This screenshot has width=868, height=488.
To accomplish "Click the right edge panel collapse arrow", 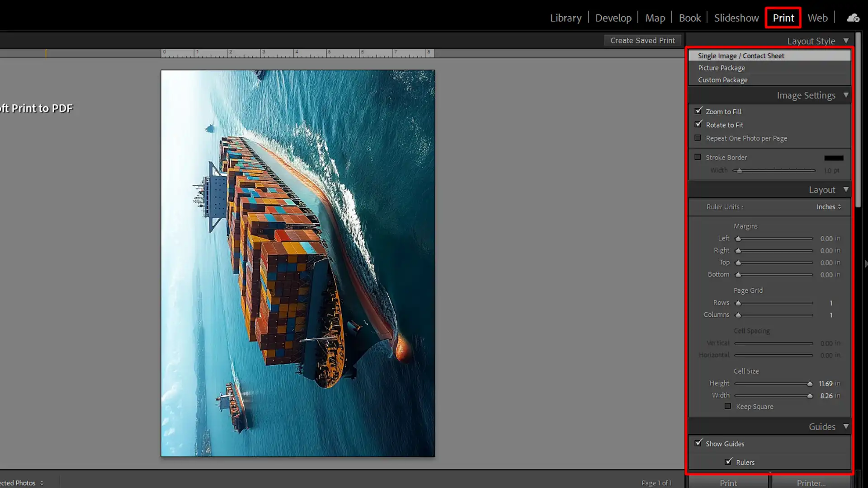I will click(866, 263).
